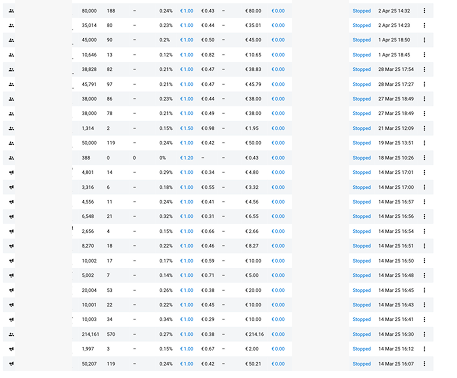This screenshot has width=457, height=378.
Task: Click the €1.20 bid link
Action: point(186,158)
